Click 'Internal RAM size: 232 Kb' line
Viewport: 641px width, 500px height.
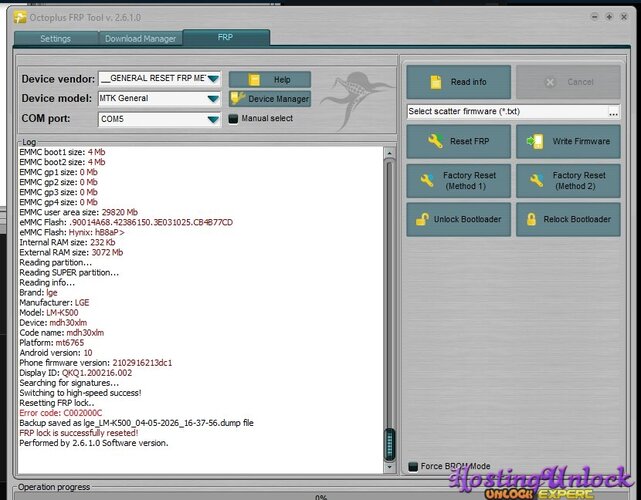(x=67, y=242)
